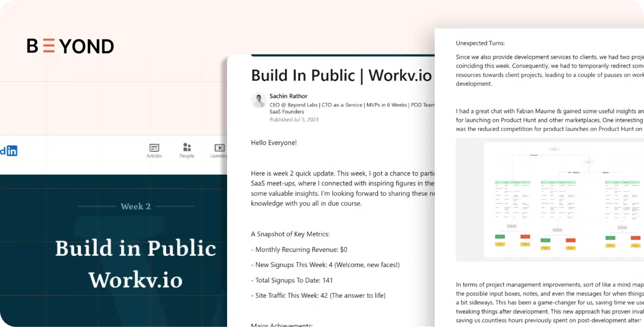Open the Sachin Rathor author name link
Screen dimensions: 644x327
tap(288, 96)
